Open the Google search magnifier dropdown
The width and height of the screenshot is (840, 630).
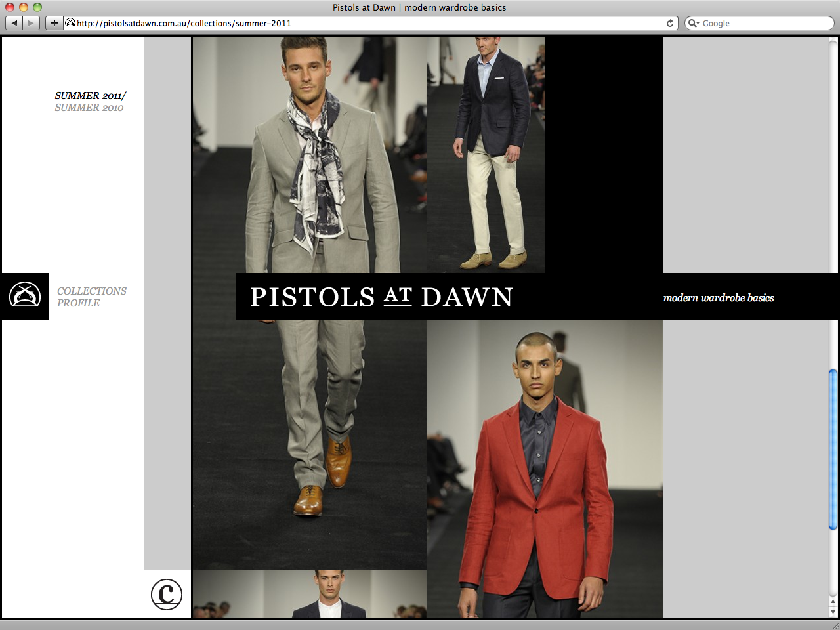(x=694, y=23)
